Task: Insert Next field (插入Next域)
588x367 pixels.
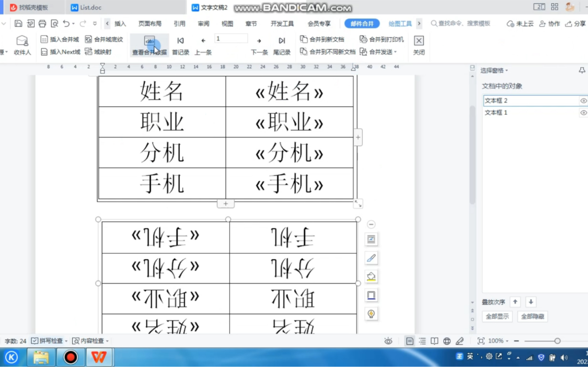Action: pyautogui.click(x=60, y=52)
